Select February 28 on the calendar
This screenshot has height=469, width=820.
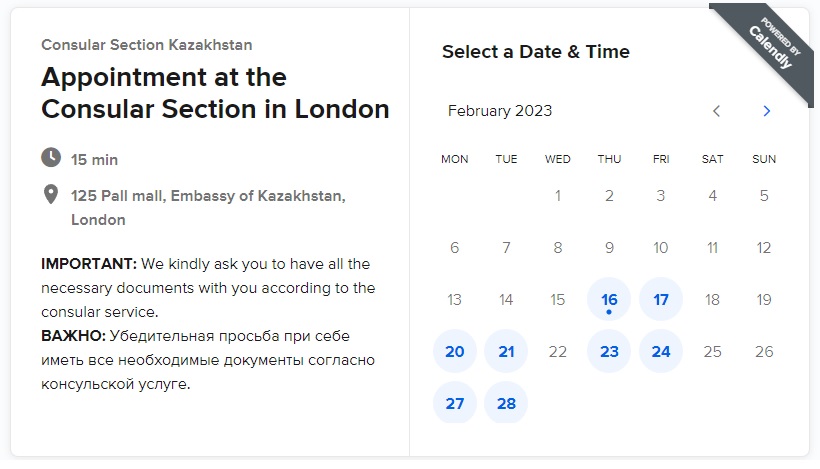point(506,403)
